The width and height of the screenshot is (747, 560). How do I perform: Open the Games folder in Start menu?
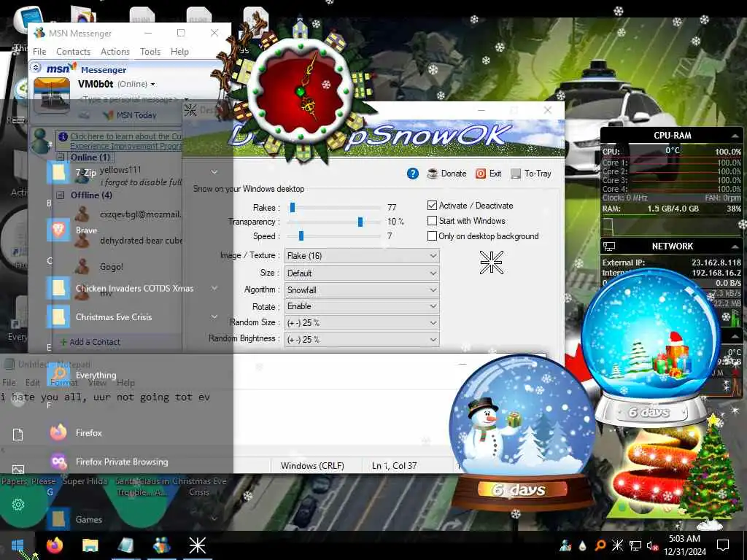point(88,519)
